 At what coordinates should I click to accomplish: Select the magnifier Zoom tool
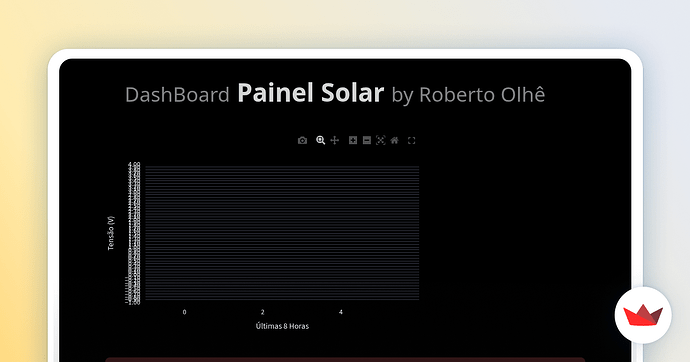pyautogui.click(x=320, y=140)
